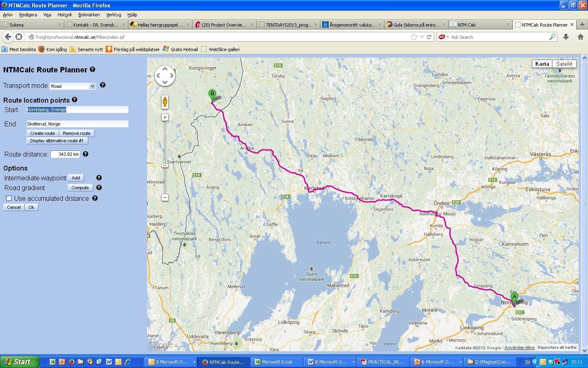Open a new tab with plus button
The width and height of the screenshot is (588, 368).
tap(582, 25)
